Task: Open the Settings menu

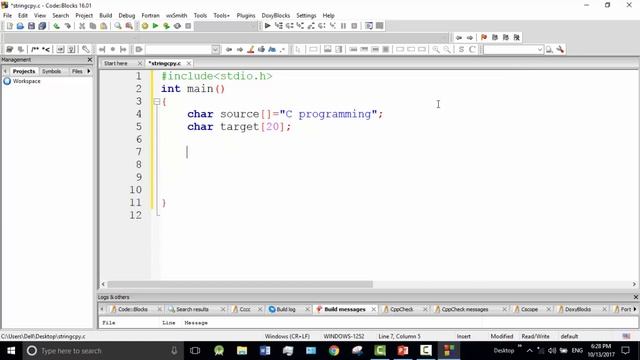Action: (x=306, y=16)
